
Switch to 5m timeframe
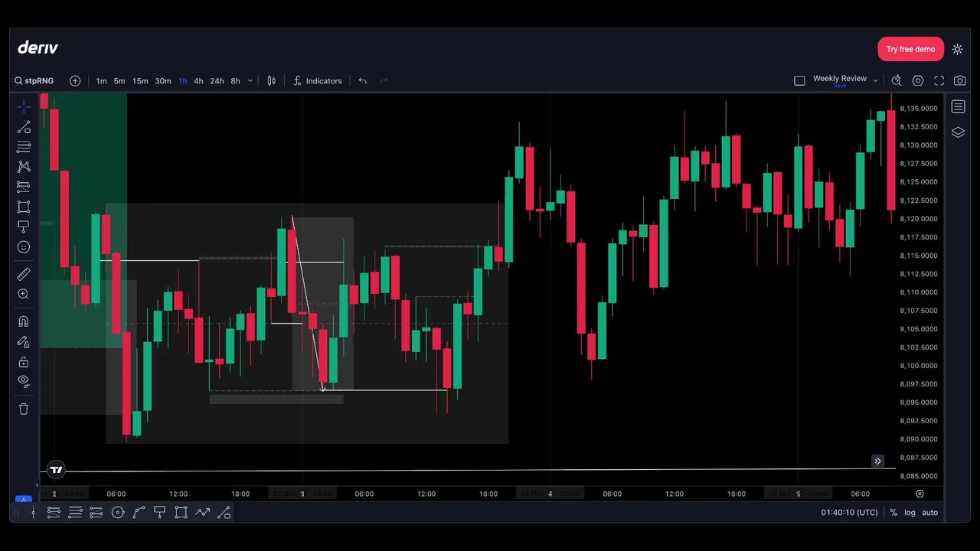119,80
